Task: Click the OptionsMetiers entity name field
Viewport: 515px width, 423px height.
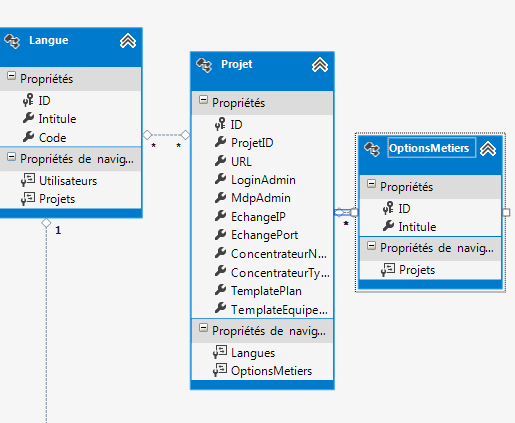Action: [x=432, y=148]
